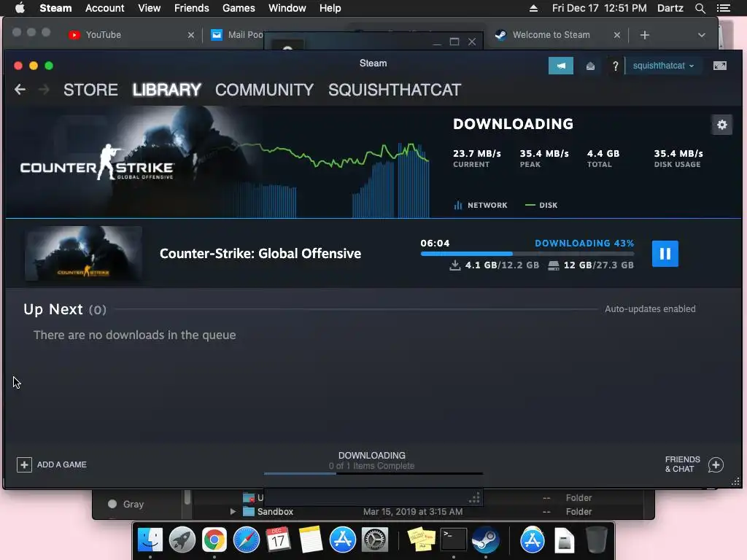Open download settings gear icon
747x560 pixels.
tap(721, 125)
